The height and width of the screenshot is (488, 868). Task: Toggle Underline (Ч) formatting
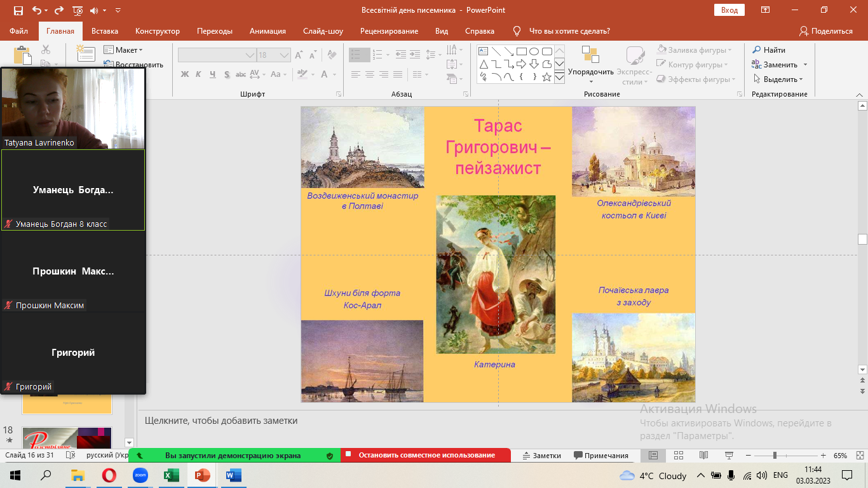pos(212,74)
